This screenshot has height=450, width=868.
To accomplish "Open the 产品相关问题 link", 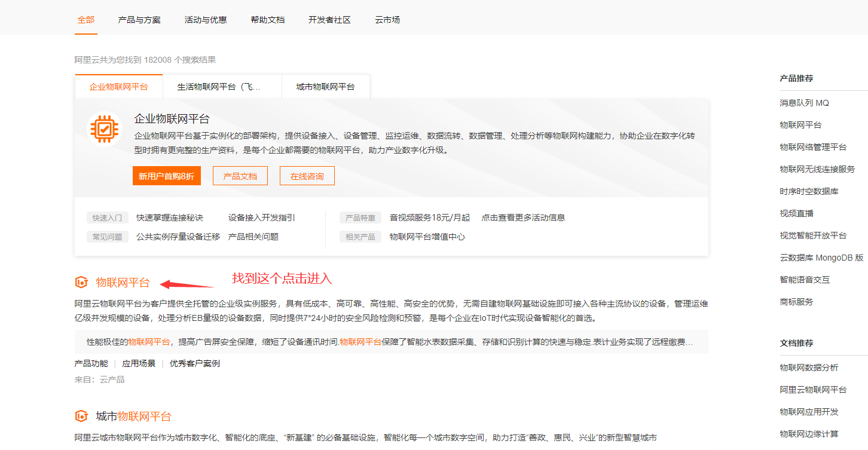I will [x=253, y=237].
